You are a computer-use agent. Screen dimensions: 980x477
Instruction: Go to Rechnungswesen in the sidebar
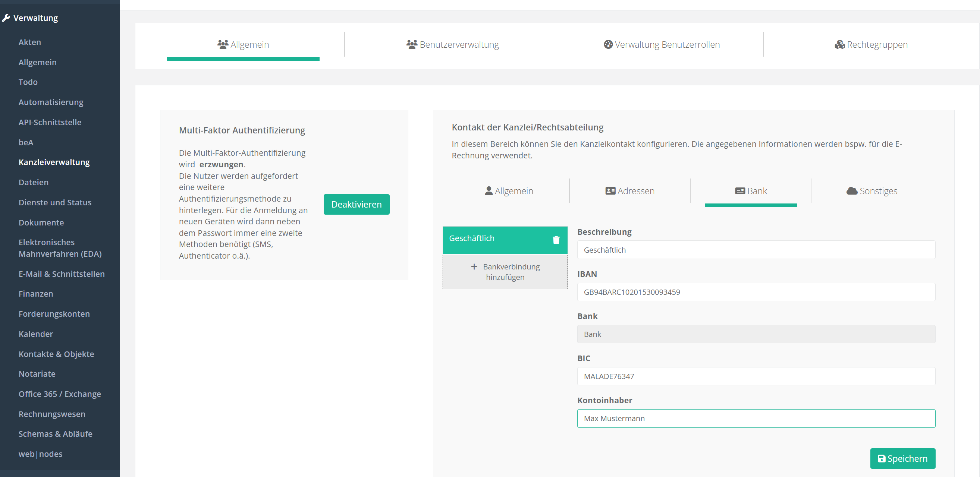click(52, 414)
